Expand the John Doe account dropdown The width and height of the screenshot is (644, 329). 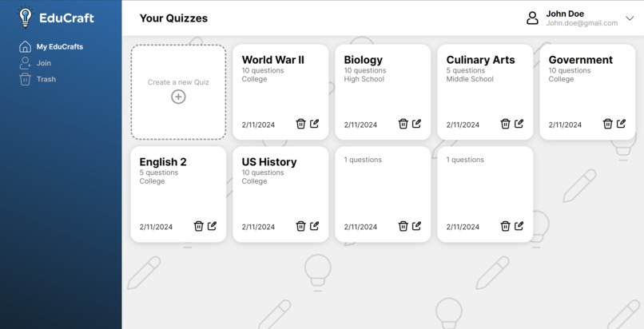(630, 18)
